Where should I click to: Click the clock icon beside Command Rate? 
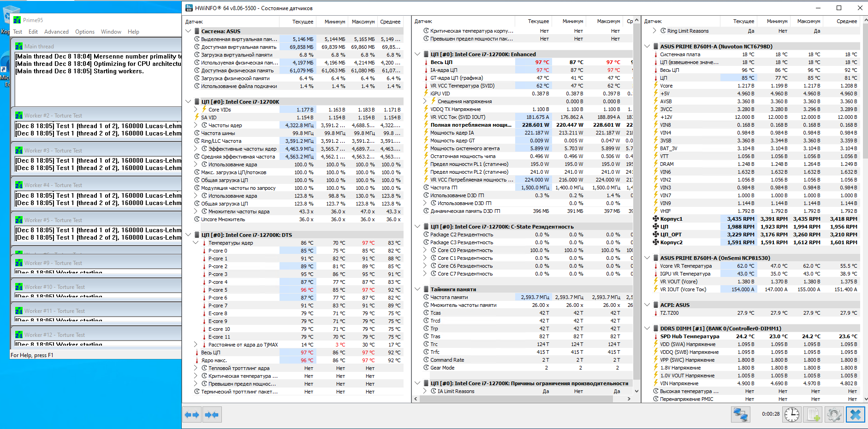coord(426,360)
